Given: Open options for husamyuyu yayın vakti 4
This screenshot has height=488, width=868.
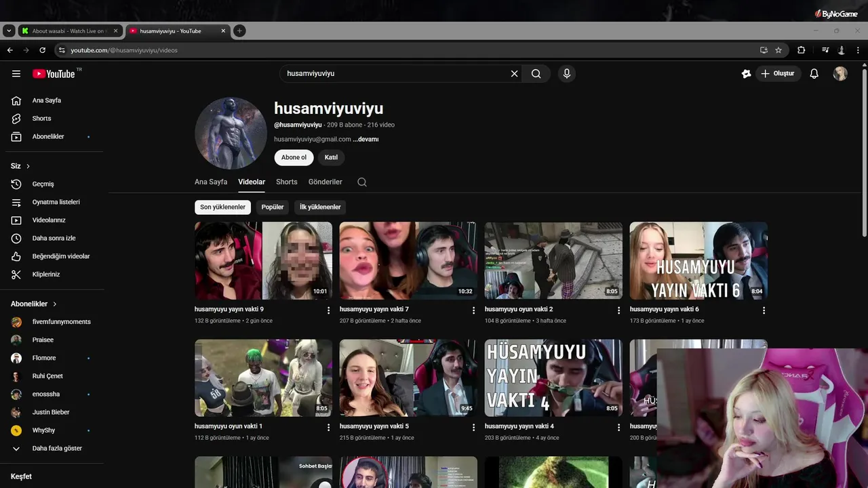Looking at the screenshot, I should (618, 428).
